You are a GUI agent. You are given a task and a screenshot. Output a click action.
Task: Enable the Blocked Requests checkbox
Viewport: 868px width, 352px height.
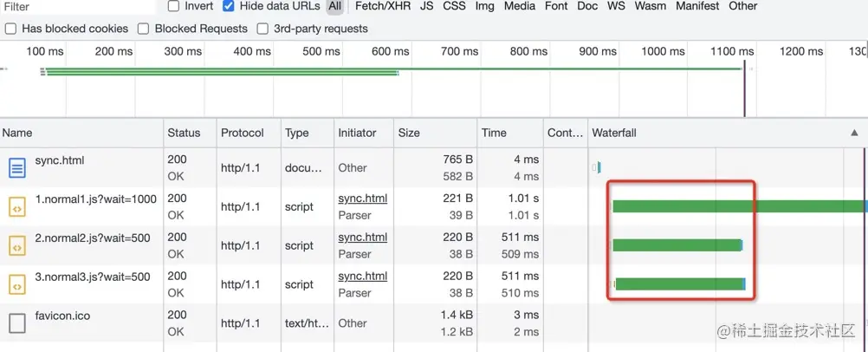[x=143, y=29]
